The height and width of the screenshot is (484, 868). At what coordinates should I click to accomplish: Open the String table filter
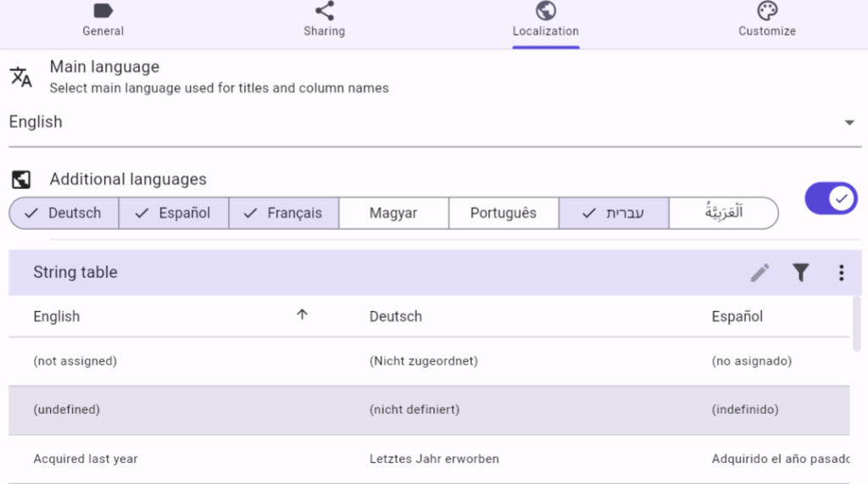800,272
